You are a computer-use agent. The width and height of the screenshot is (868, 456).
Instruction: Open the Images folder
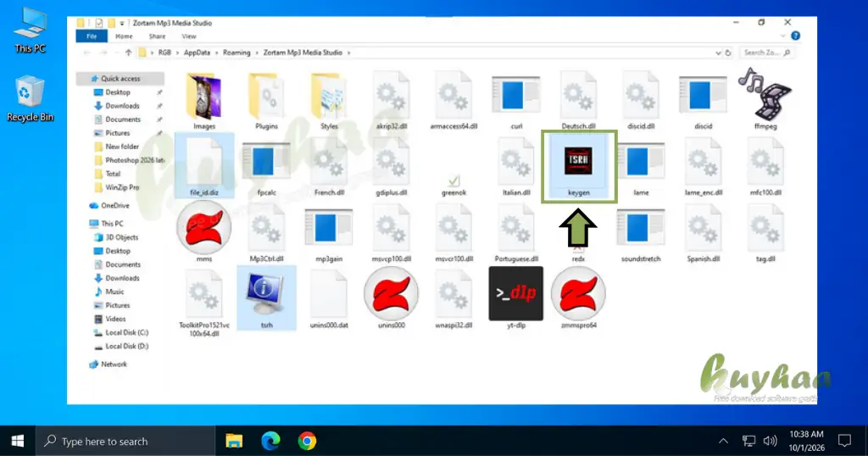click(204, 97)
